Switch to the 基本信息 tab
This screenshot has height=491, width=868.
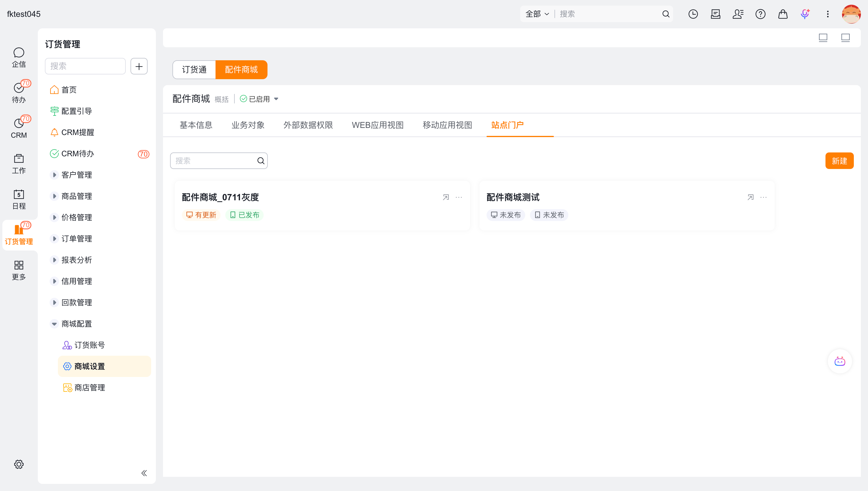point(196,125)
